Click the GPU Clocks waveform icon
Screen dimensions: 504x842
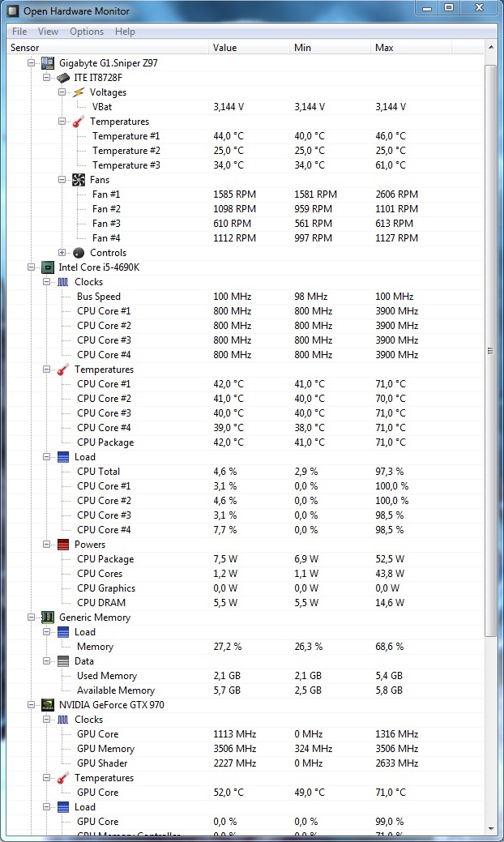click(x=63, y=720)
